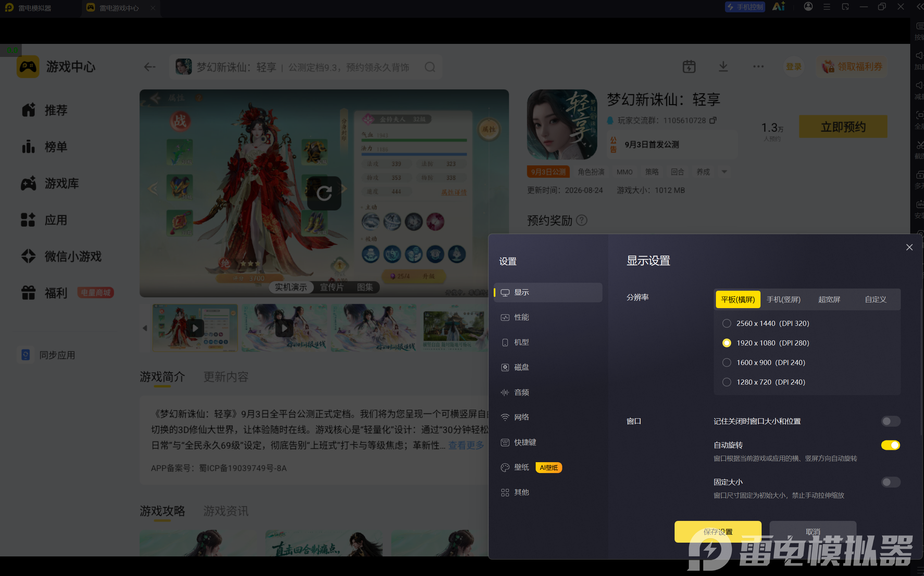Screen dimensions: 924x576
Task: Disable the 自动旋转 toggle
Action: (891, 445)
